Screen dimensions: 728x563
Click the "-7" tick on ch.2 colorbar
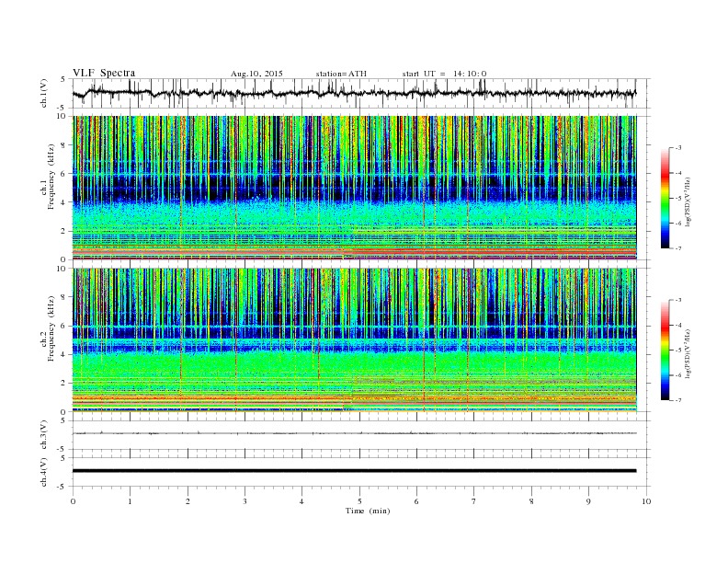(678, 400)
